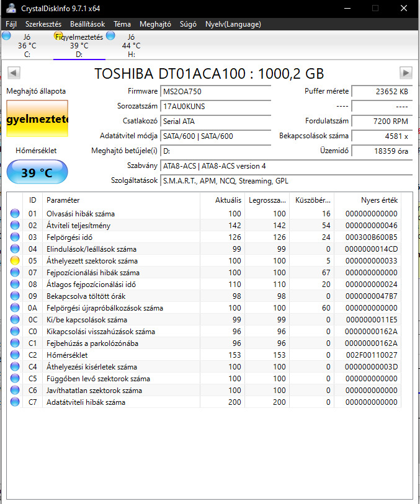Click status orb for row 07 Fejpozícionálási hibák
Viewport: 420px width, 504px height.
point(15,272)
